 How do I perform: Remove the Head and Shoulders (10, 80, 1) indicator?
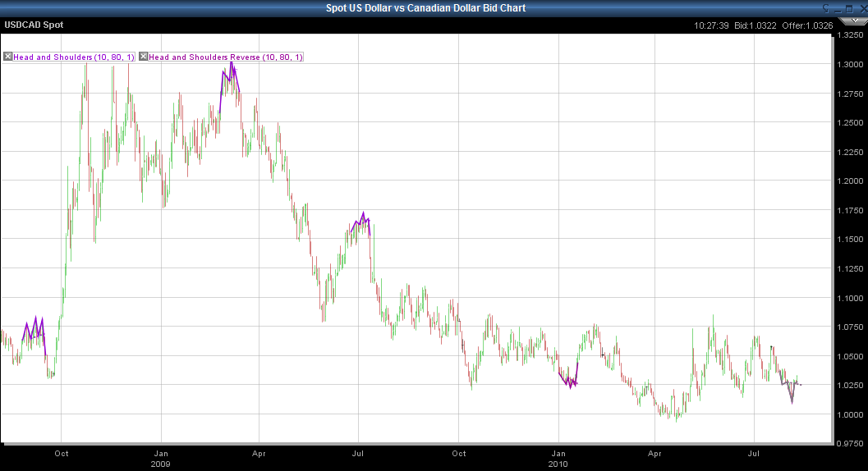pyautogui.click(x=7, y=57)
